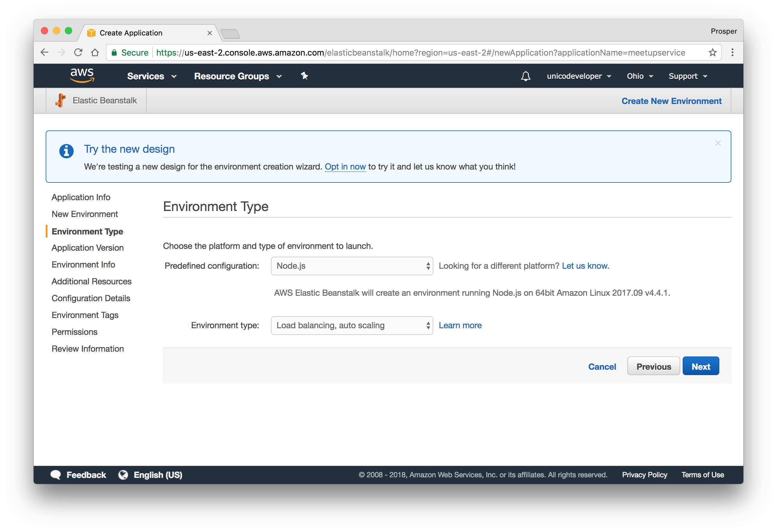Click the AWS logo home icon
The width and height of the screenshot is (777, 532).
(82, 75)
